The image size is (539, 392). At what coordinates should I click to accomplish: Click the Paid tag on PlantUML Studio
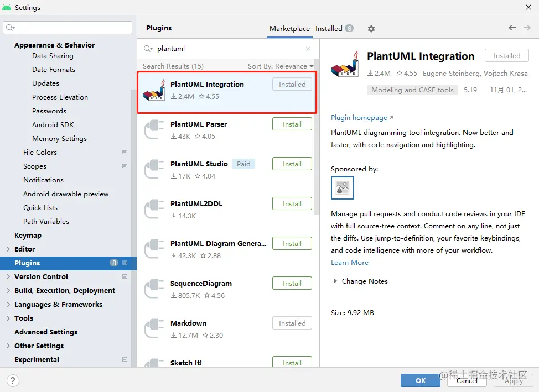tap(243, 164)
